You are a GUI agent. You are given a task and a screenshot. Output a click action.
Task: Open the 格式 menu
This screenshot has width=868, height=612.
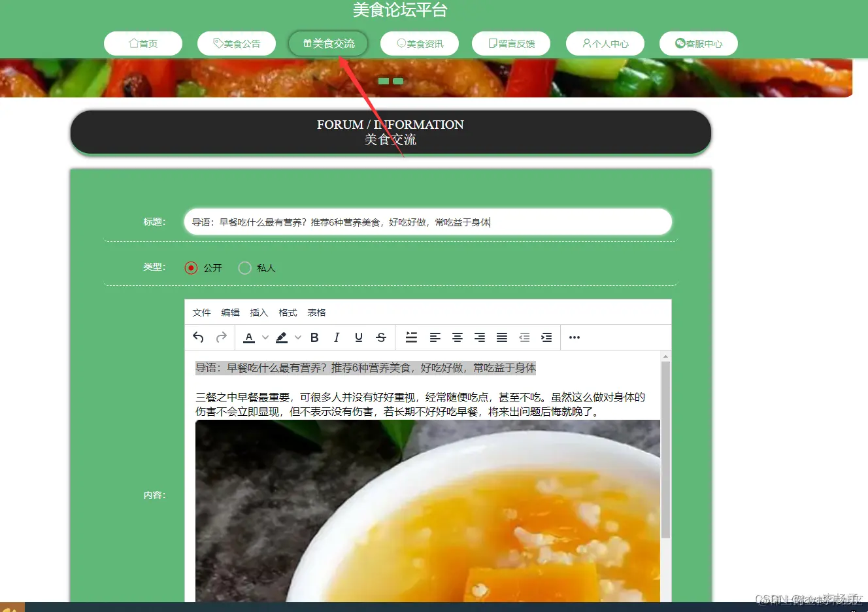pos(288,313)
